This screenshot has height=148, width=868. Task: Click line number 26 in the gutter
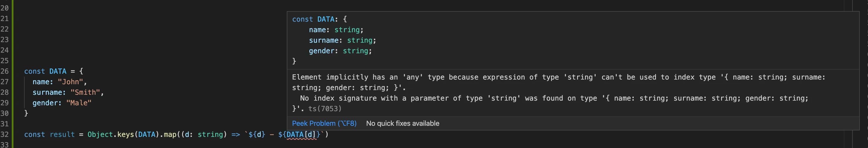(x=5, y=71)
